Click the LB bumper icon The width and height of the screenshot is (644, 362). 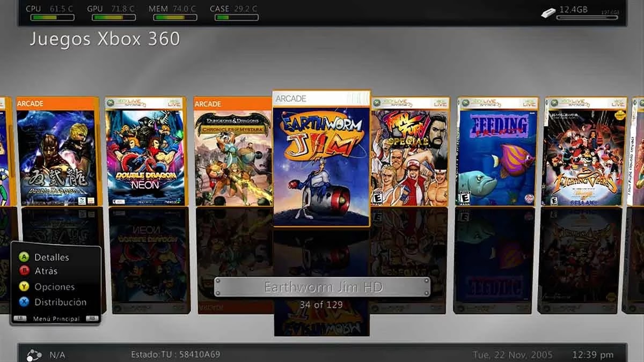click(x=20, y=319)
